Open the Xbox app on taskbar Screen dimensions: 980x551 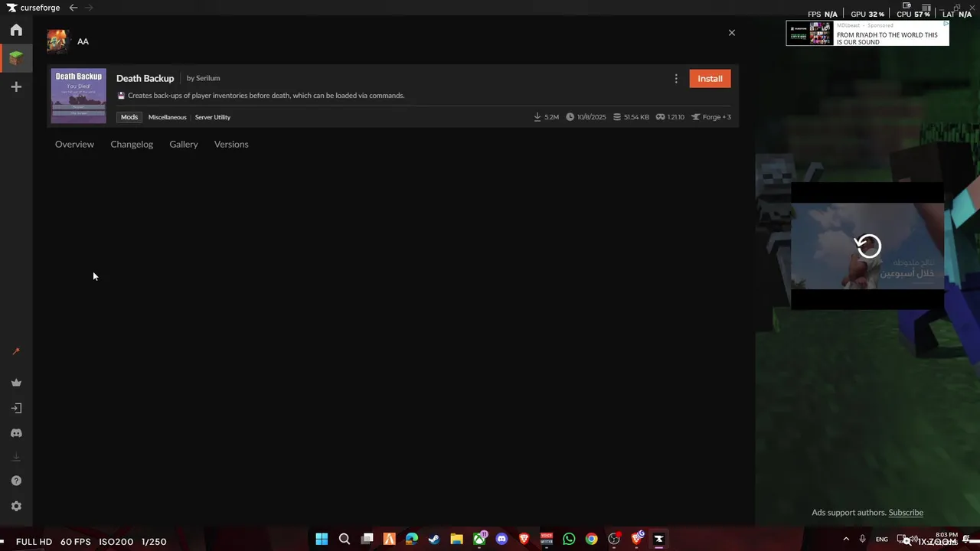(479, 539)
